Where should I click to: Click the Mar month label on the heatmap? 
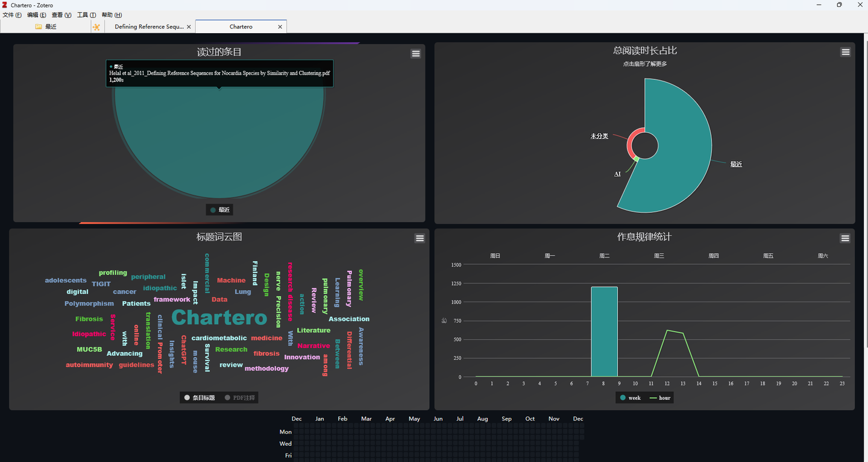(x=366, y=419)
